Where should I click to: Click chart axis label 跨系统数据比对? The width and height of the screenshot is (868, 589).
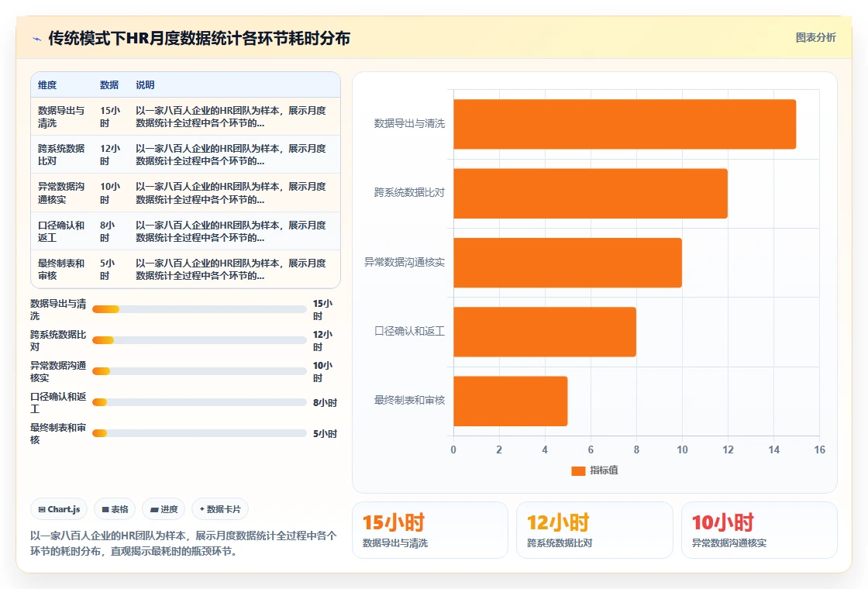point(409,193)
